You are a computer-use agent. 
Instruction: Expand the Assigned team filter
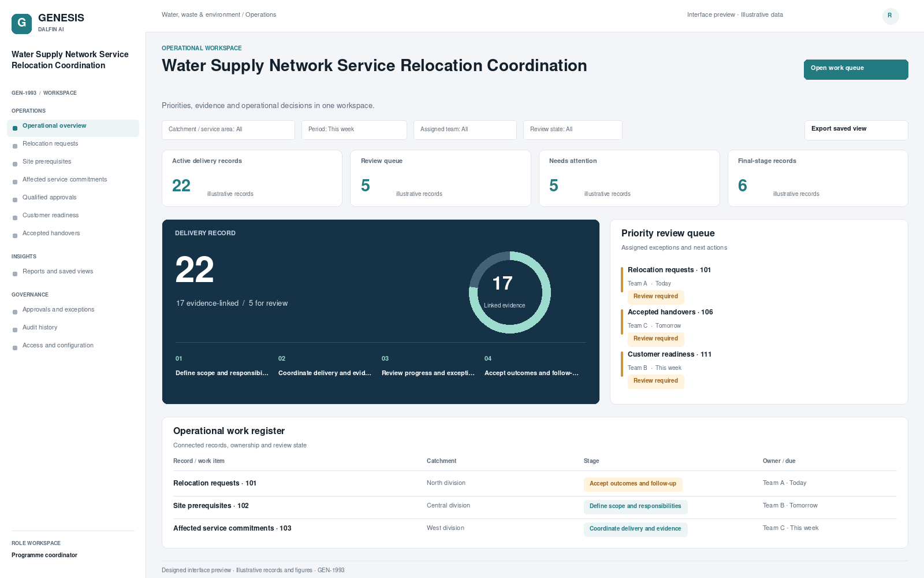click(465, 130)
